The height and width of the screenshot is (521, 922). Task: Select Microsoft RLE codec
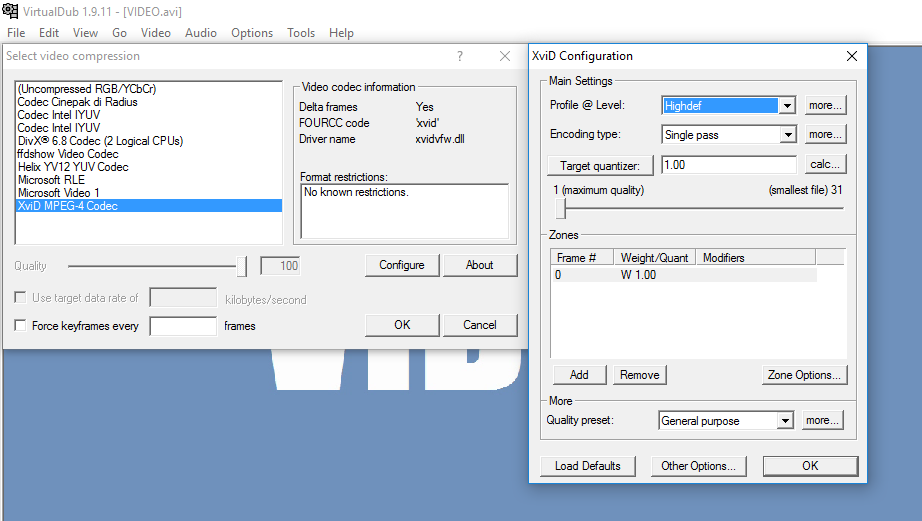click(x=148, y=180)
